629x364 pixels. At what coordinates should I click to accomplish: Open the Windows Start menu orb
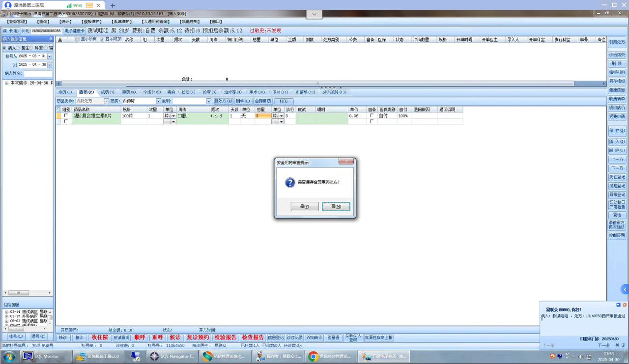[9, 357]
